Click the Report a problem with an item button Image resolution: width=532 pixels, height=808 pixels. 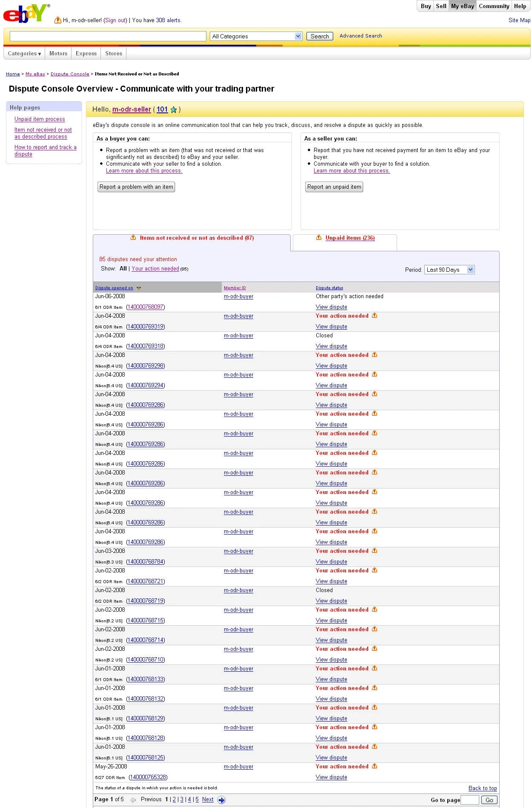coord(136,187)
